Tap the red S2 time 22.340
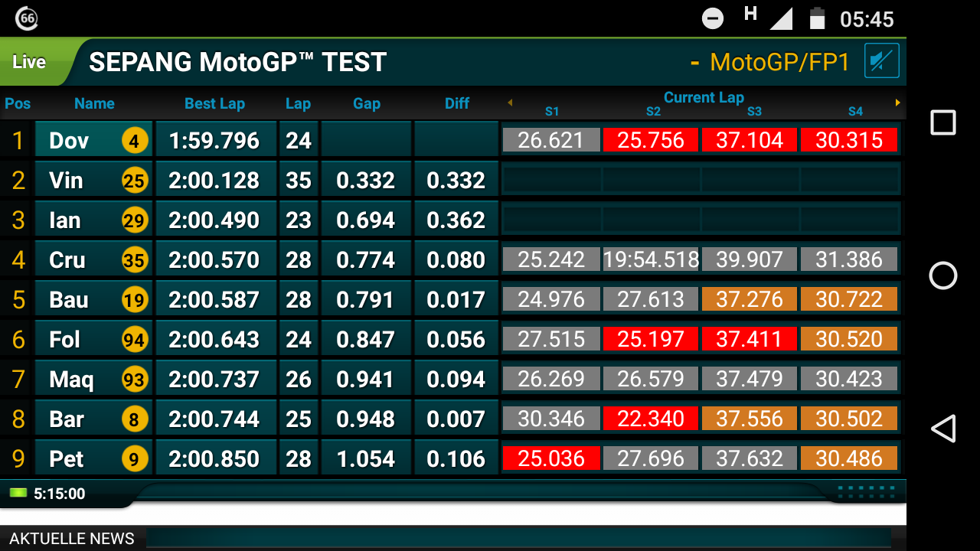 (650, 419)
